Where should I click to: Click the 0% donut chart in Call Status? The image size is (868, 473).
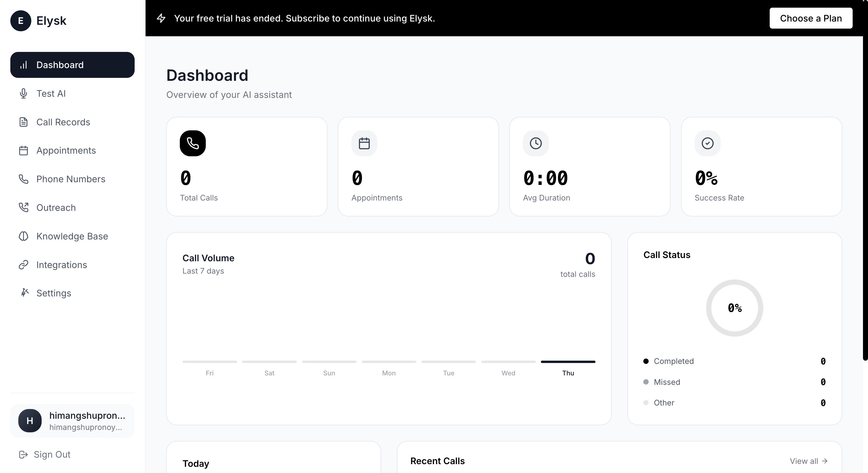point(734,308)
